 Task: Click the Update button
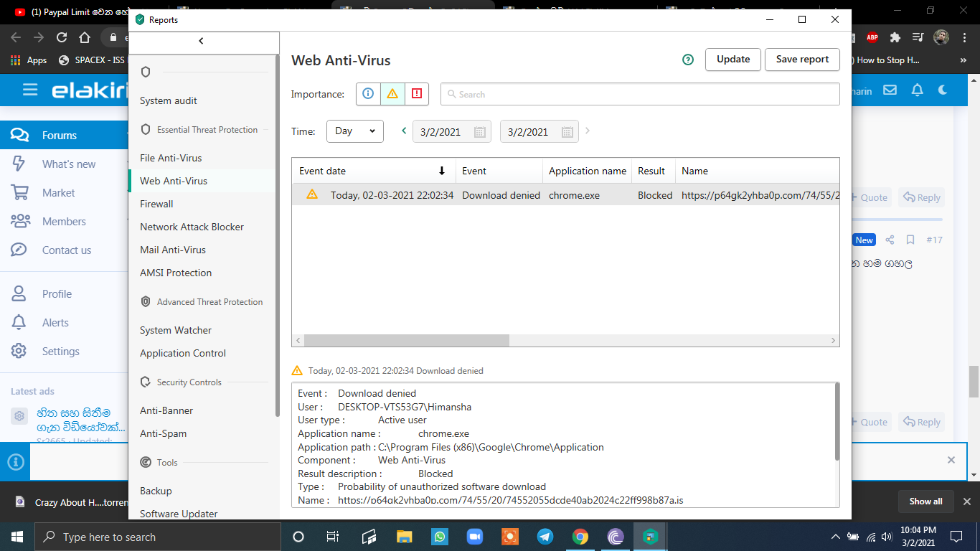coord(733,60)
